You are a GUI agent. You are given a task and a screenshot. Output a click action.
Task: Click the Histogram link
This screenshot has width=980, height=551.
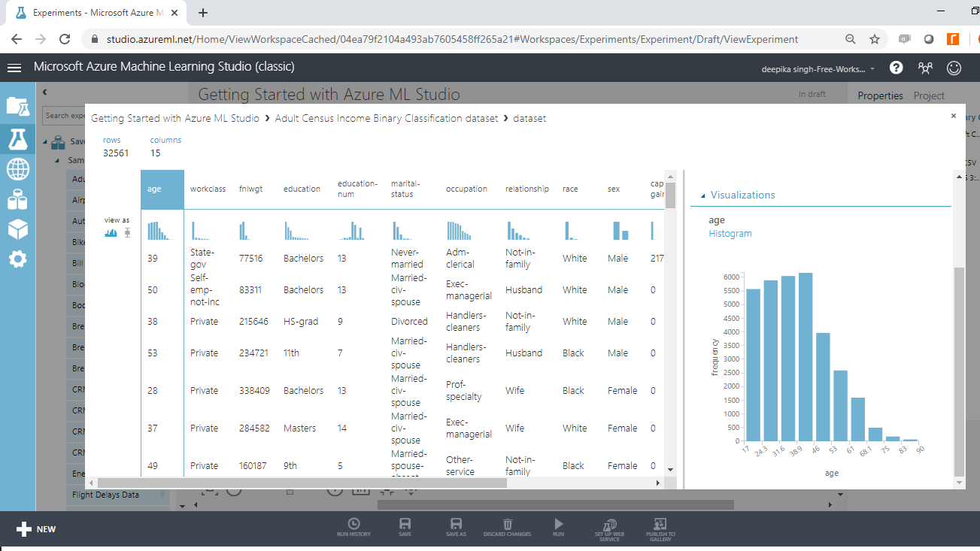[x=730, y=234]
